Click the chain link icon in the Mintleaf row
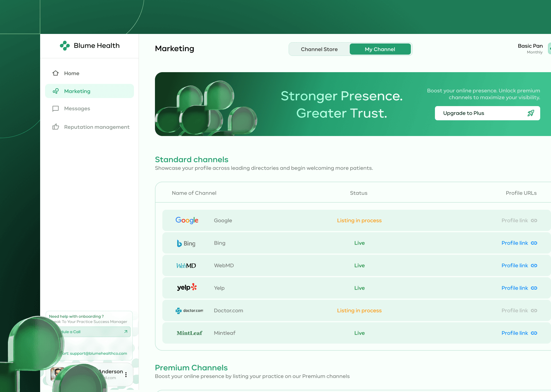 click(x=534, y=333)
